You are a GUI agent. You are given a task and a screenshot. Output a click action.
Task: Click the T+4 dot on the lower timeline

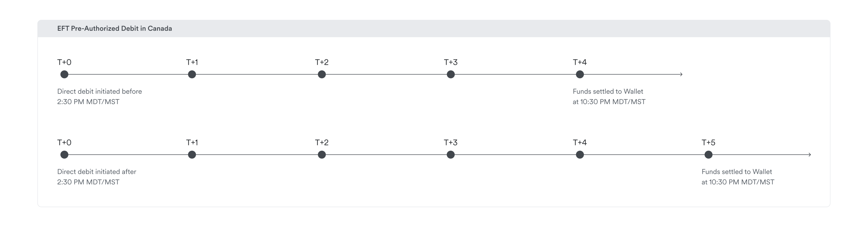point(580,155)
